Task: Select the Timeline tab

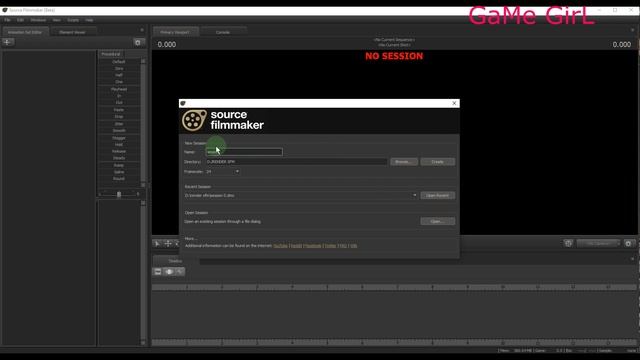Action: [175, 261]
